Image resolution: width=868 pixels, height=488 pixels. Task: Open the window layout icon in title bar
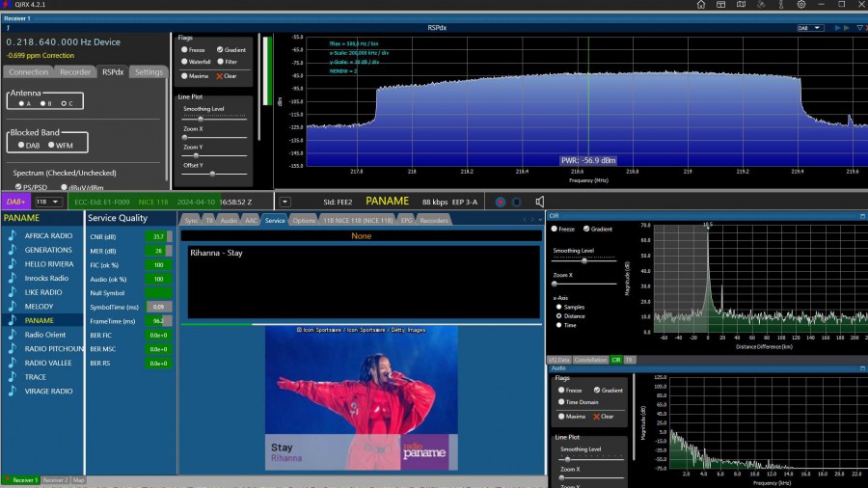pos(720,5)
